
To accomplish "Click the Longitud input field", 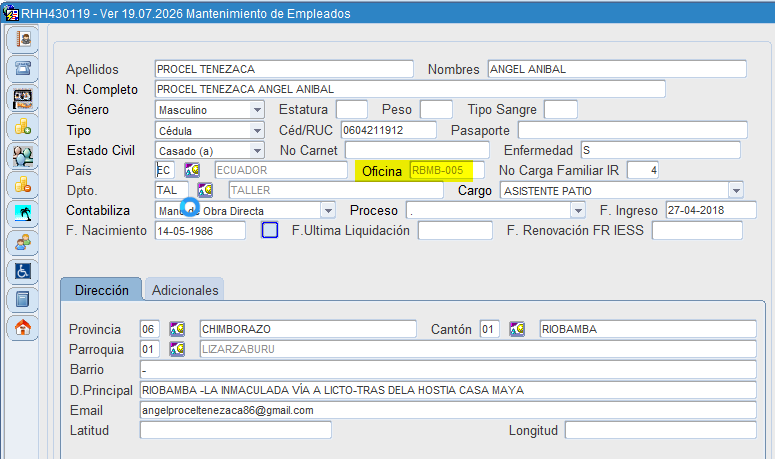I will [661, 430].
